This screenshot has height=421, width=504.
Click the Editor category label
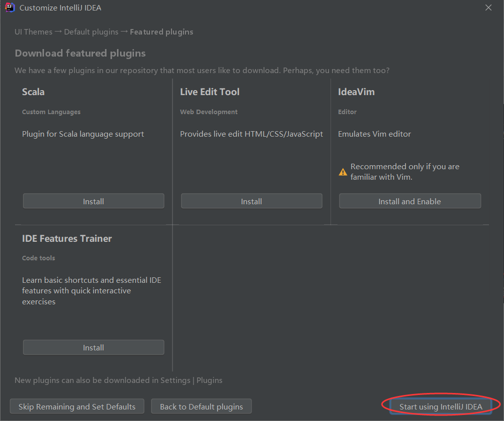[347, 112]
